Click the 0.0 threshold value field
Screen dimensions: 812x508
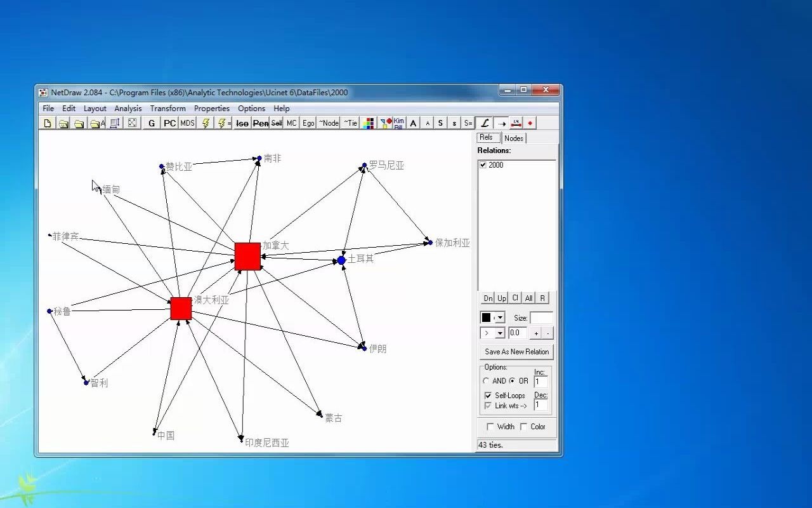(517, 333)
